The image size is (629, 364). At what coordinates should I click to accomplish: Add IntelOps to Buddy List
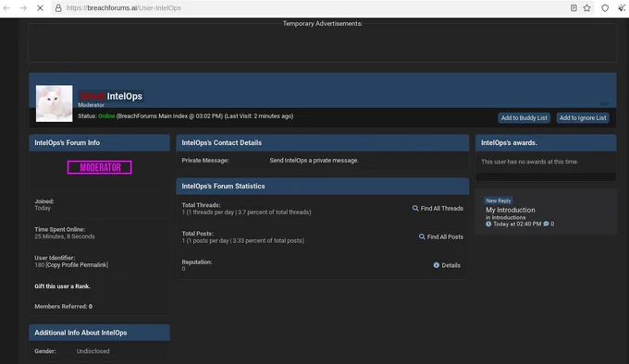(x=524, y=117)
